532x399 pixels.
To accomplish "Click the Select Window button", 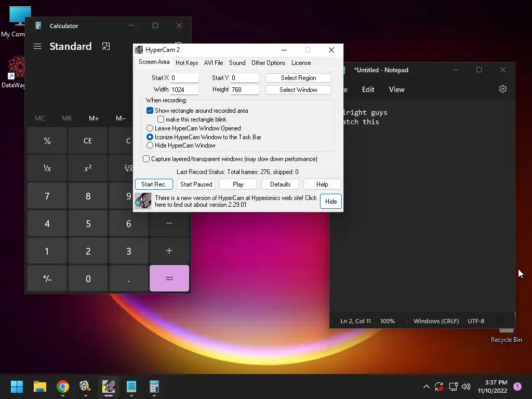I will (299, 89).
